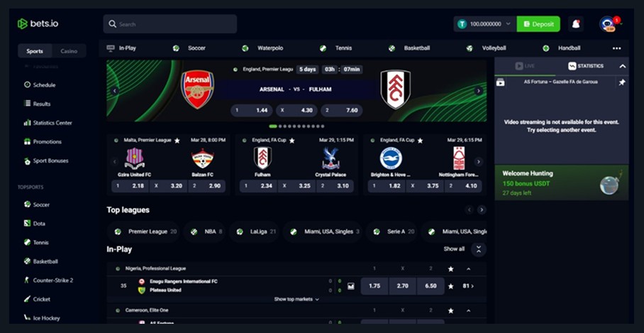
Task: Open match statistics chart for Enugu Rangers
Action: coord(351,286)
